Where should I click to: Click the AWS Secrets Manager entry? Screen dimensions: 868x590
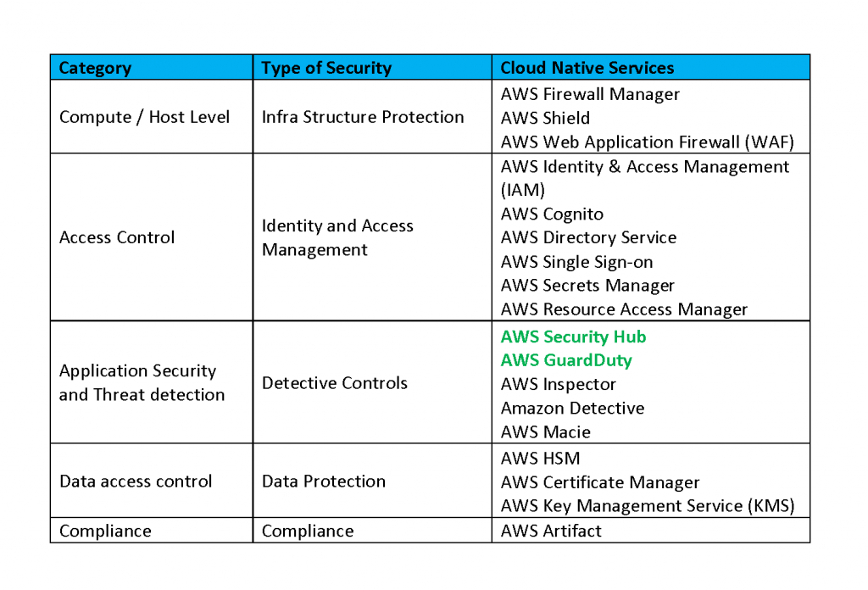pyautogui.click(x=587, y=286)
